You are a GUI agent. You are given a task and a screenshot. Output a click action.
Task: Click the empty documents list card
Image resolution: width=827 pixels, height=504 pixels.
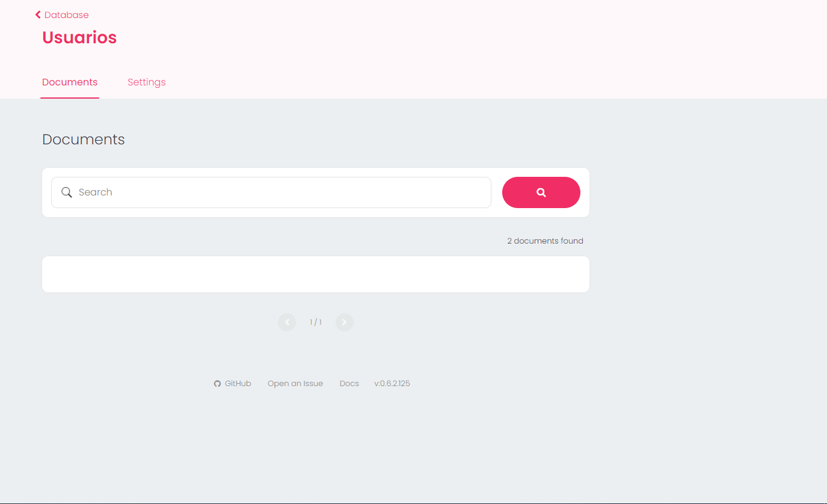(315, 274)
